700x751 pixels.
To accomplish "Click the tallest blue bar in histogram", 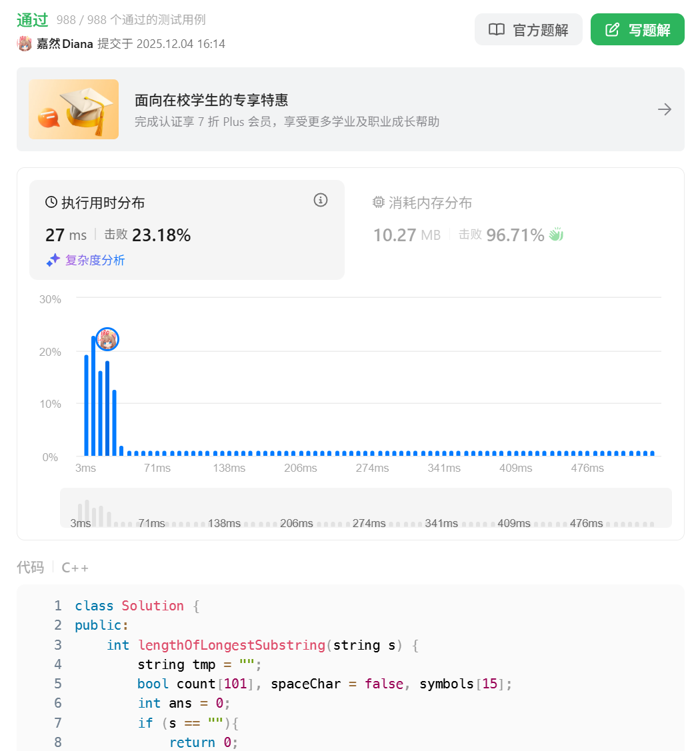I will (93, 396).
